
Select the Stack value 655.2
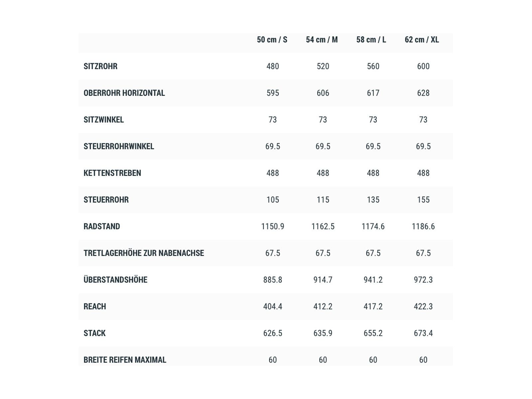373,333
